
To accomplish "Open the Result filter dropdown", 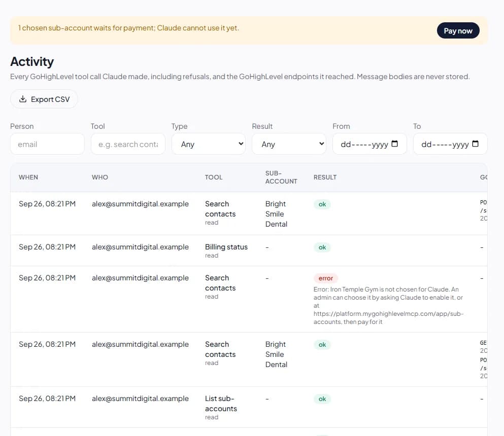I will [289, 144].
